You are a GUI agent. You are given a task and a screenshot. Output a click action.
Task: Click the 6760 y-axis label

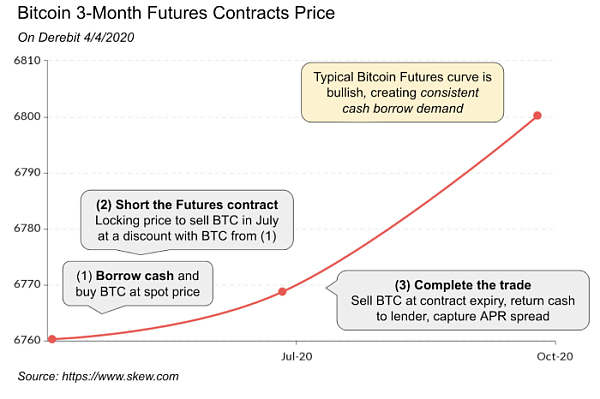point(27,340)
